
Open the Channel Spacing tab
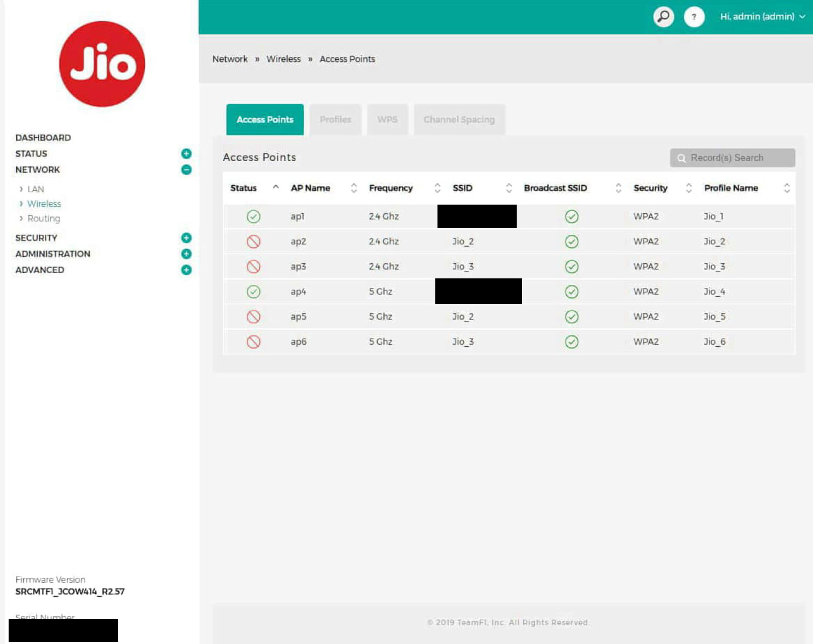point(459,120)
